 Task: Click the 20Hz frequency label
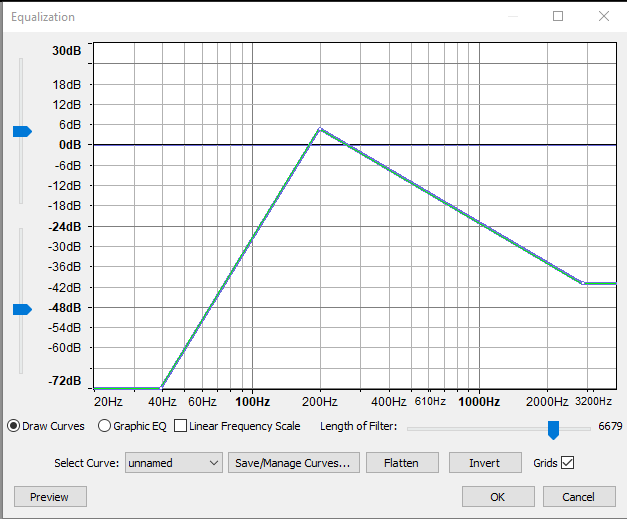click(108, 401)
